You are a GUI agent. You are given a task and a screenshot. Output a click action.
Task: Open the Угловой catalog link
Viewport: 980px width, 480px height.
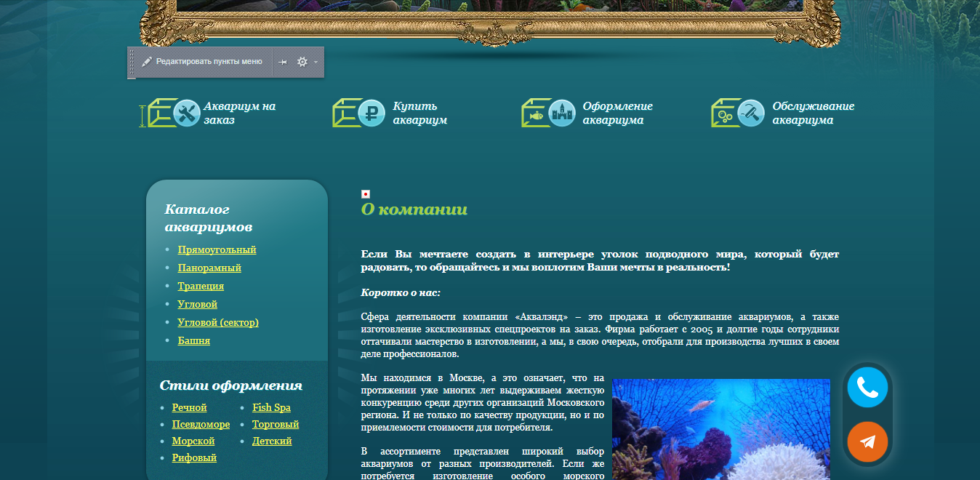198,304
